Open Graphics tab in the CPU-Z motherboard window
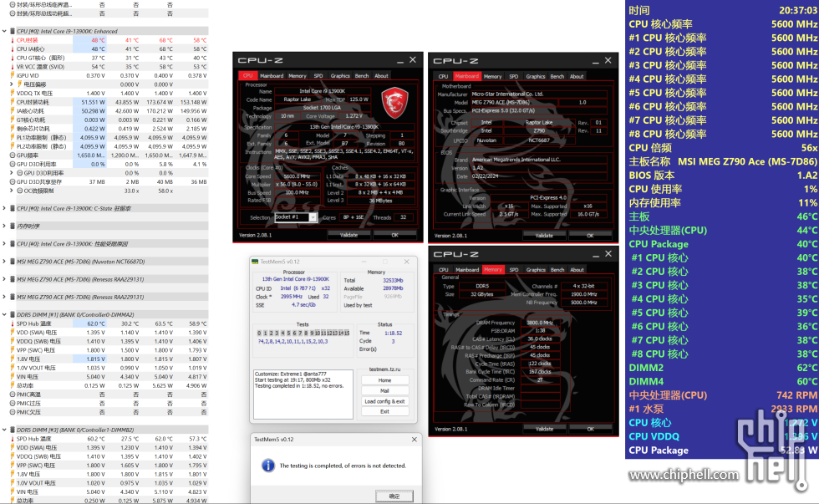819x504 pixels. point(536,77)
